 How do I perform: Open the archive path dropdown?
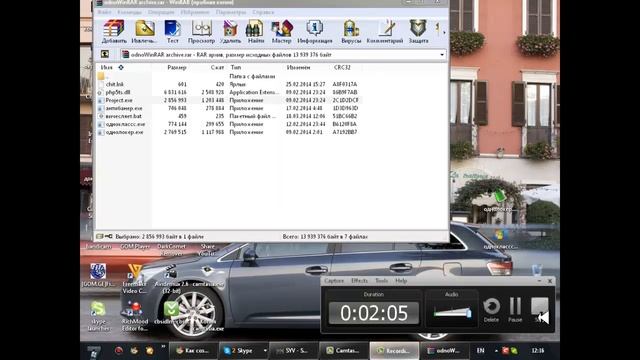(x=442, y=55)
